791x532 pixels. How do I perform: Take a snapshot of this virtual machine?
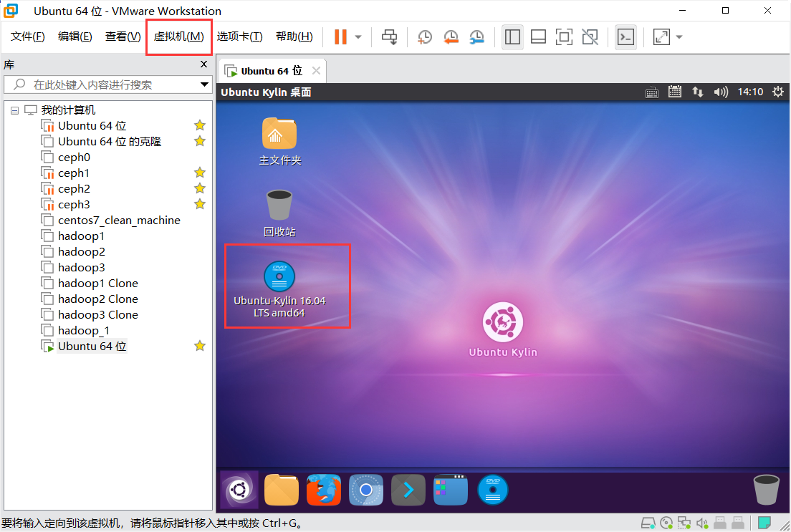pos(424,37)
